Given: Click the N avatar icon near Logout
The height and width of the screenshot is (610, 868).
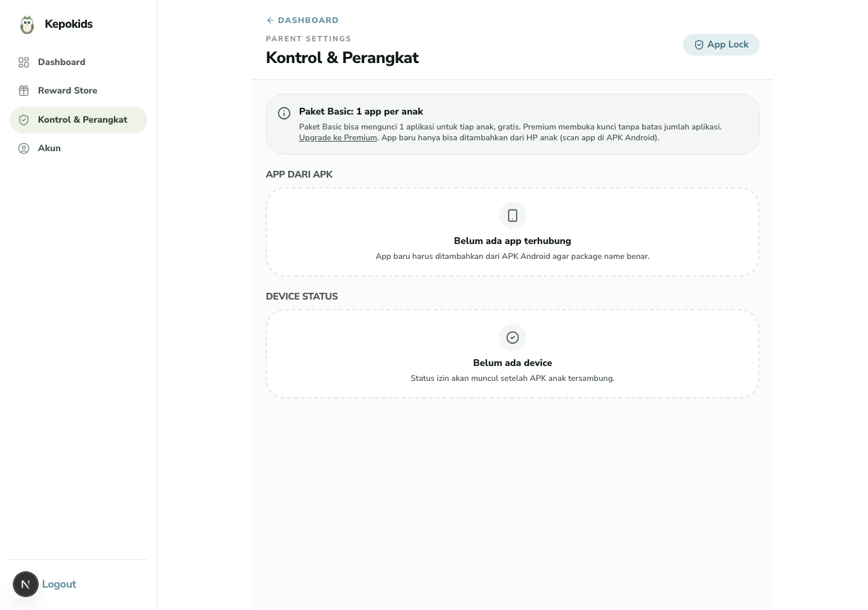Looking at the screenshot, I should 26,584.
